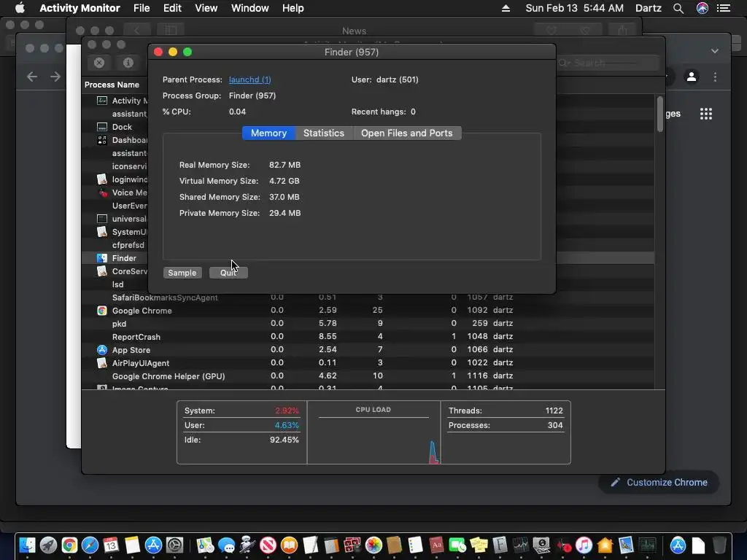Open Calendar from the Dock

[x=111, y=545]
